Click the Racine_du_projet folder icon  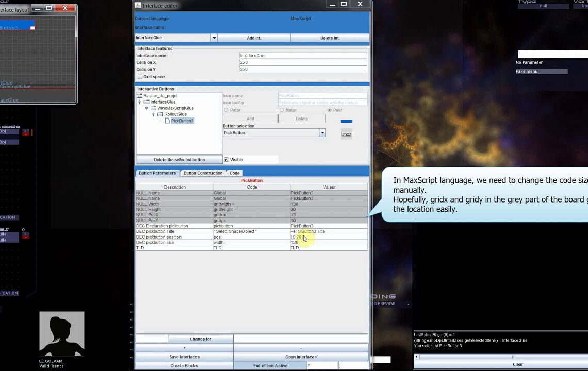[139, 96]
